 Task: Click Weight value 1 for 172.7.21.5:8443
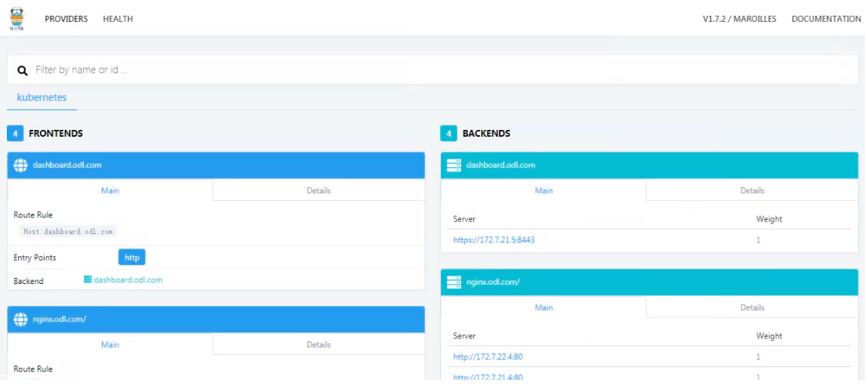[758, 240]
